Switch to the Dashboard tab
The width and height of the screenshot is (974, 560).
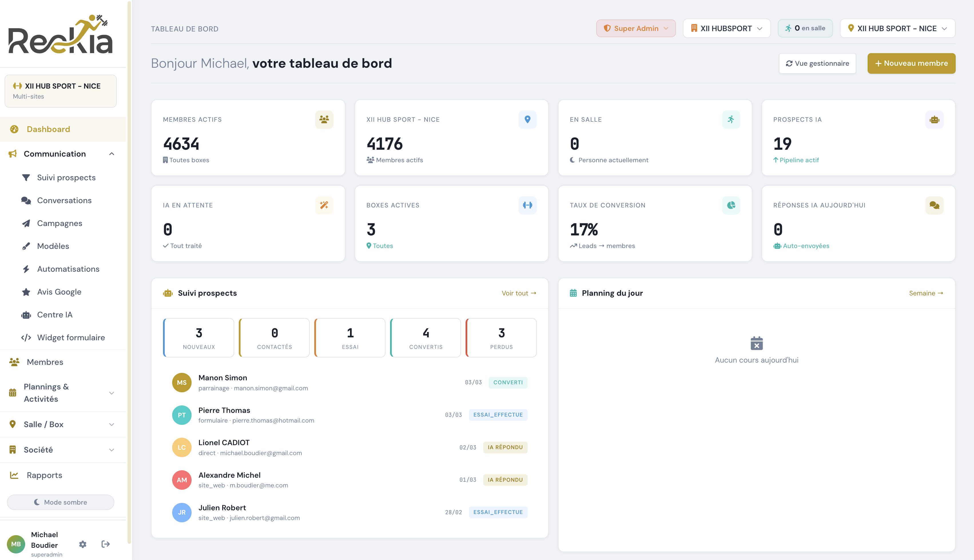48,129
